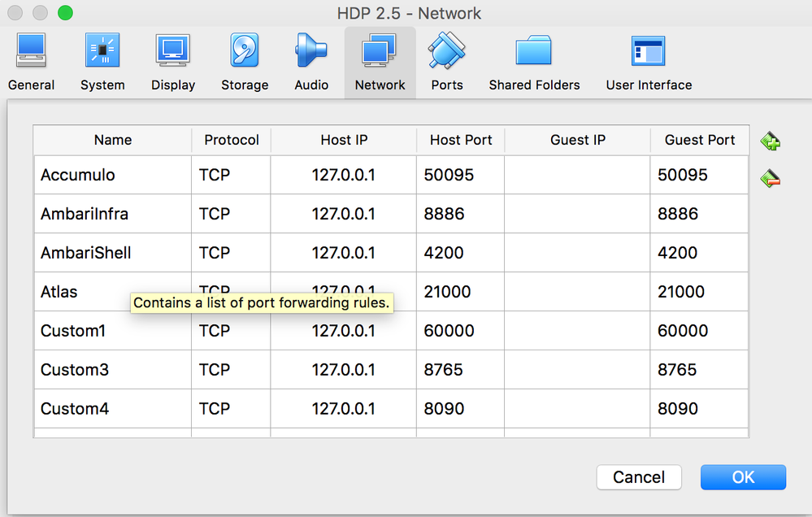812x517 pixels.
Task: Cancel the port forwarding dialog
Action: pyautogui.click(x=639, y=477)
